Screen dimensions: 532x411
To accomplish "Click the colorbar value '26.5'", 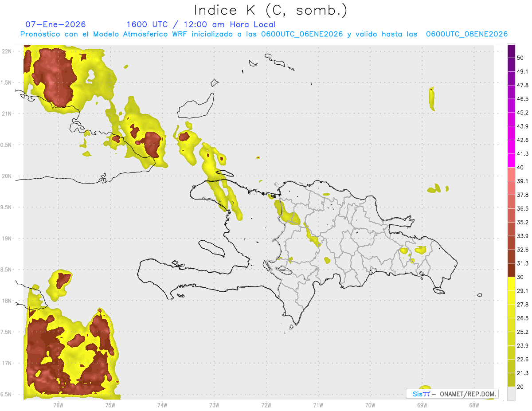I will tap(523, 318).
